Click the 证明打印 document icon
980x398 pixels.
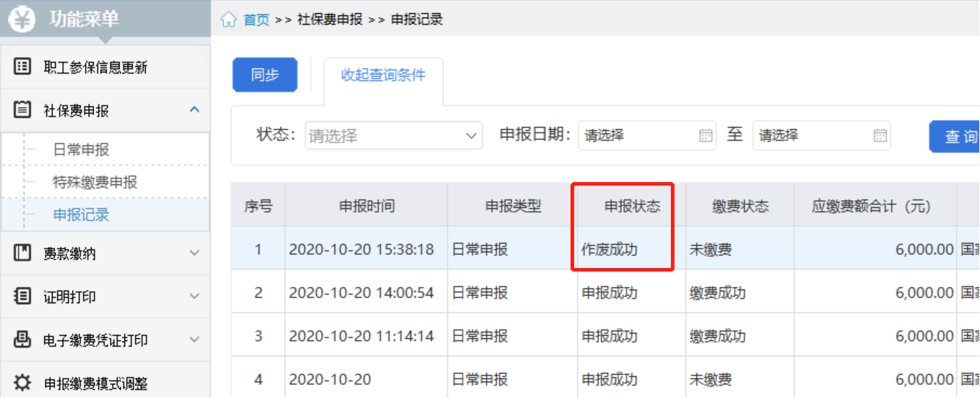point(23,296)
